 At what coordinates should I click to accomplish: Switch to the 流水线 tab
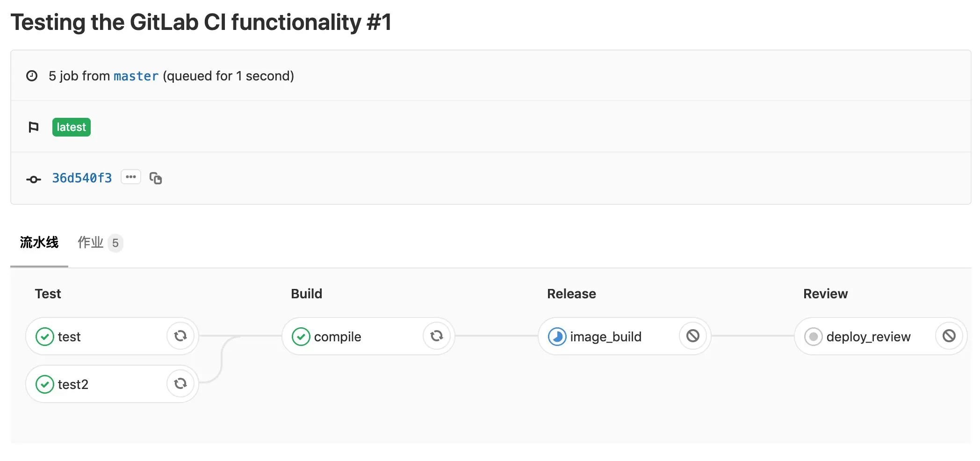coord(39,243)
